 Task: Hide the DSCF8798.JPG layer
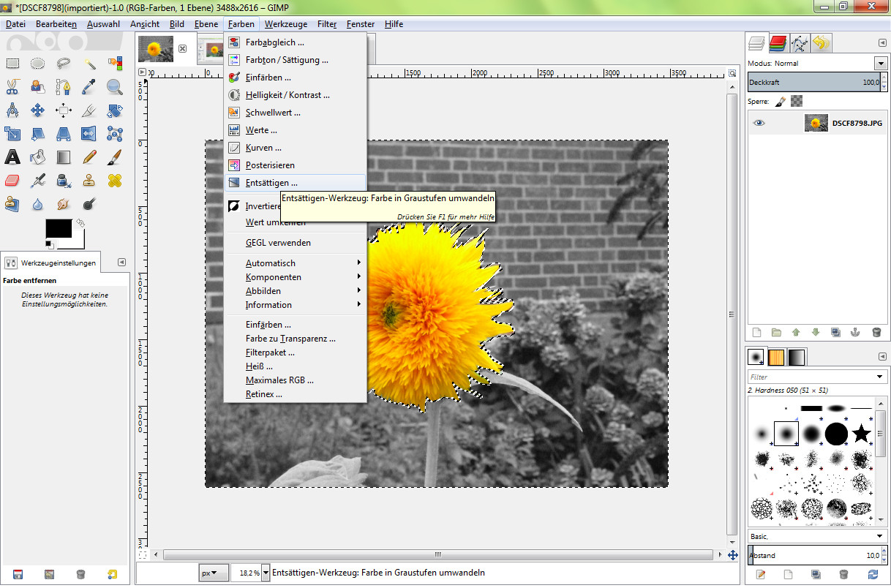point(759,123)
